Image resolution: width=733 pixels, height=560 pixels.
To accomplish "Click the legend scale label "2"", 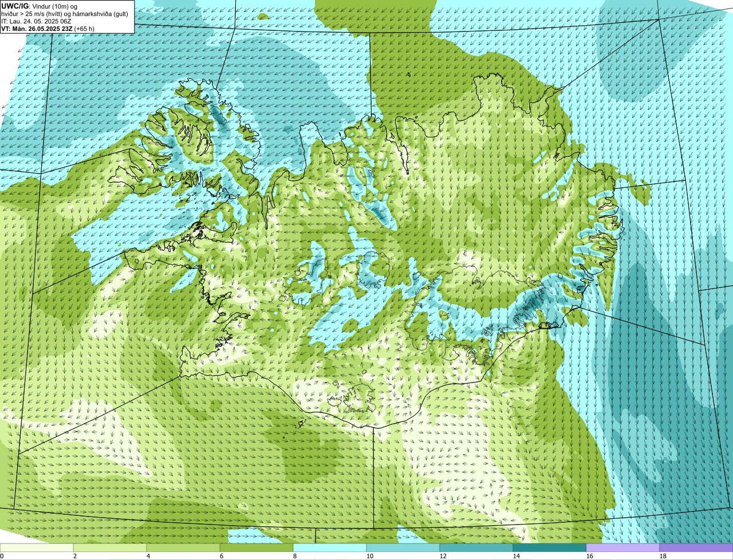I will (x=75, y=556).
